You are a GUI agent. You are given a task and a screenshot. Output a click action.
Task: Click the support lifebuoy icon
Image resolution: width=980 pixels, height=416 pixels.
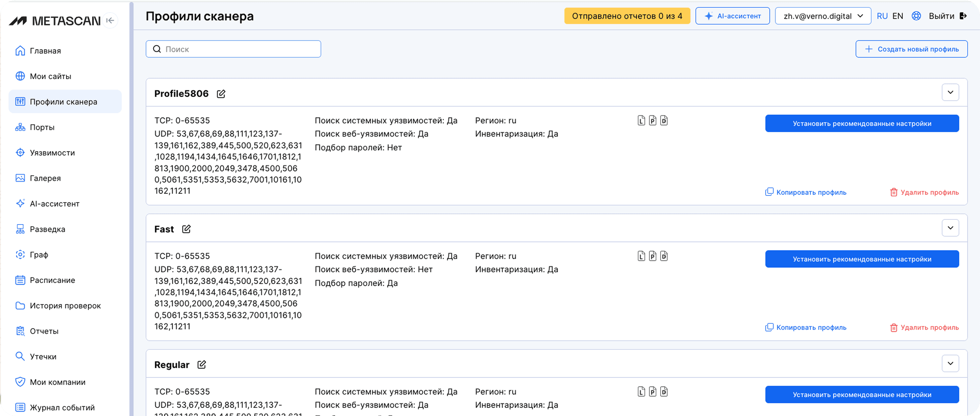(916, 16)
